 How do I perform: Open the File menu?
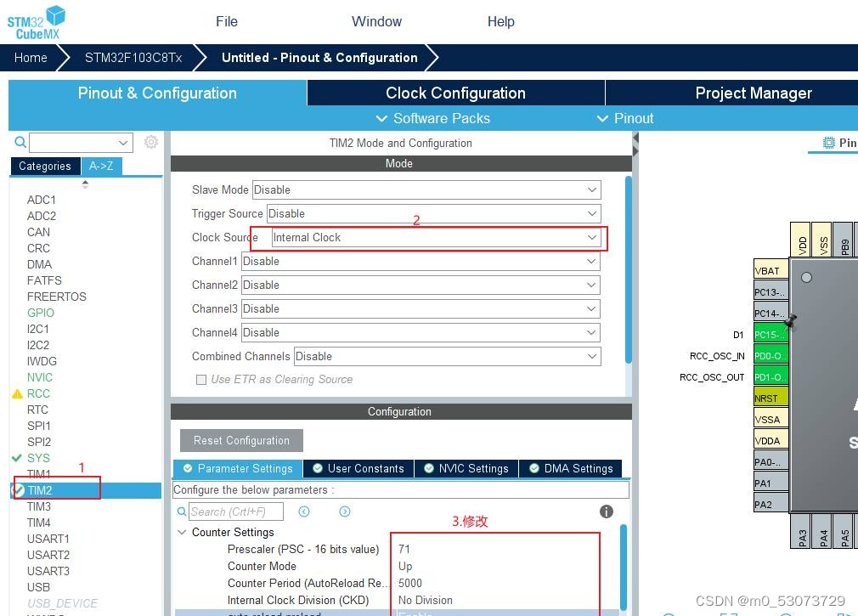point(227,21)
